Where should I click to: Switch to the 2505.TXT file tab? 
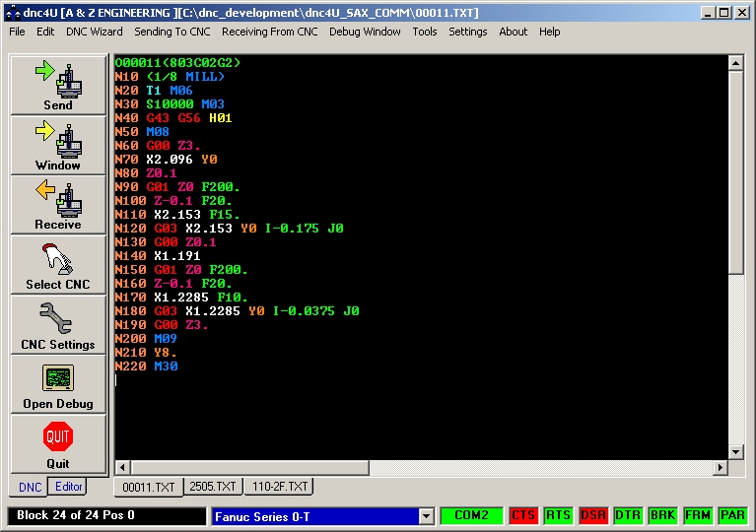coord(213,487)
